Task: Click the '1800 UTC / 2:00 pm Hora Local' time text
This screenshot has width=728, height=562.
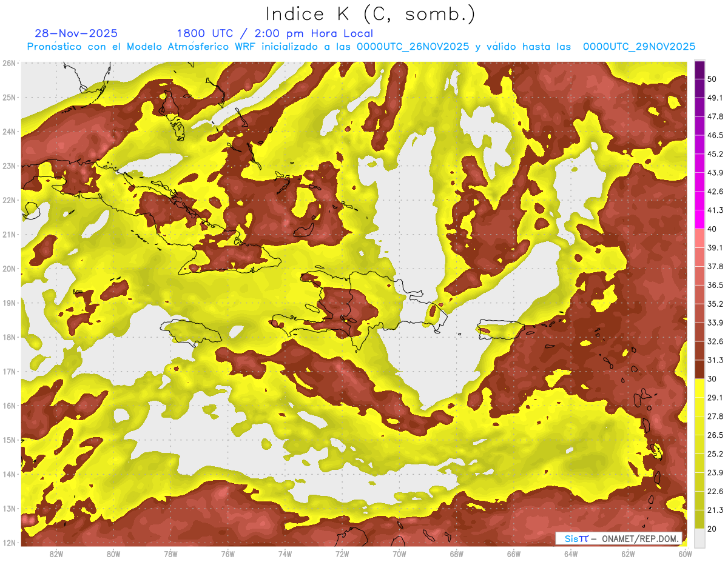Action: point(275,33)
